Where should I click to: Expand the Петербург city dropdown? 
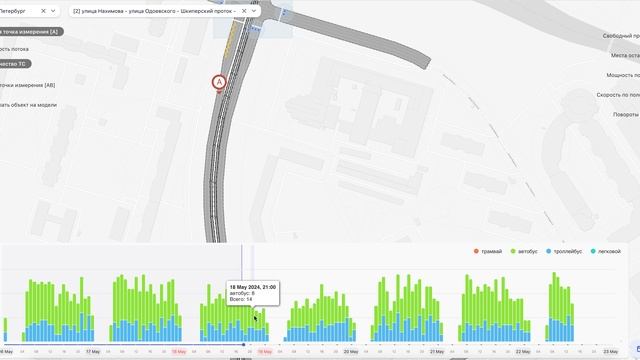53,11
